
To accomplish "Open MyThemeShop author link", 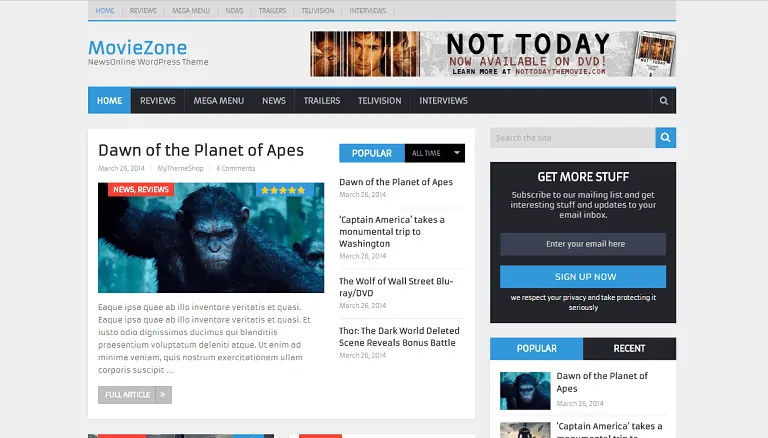I will click(180, 169).
